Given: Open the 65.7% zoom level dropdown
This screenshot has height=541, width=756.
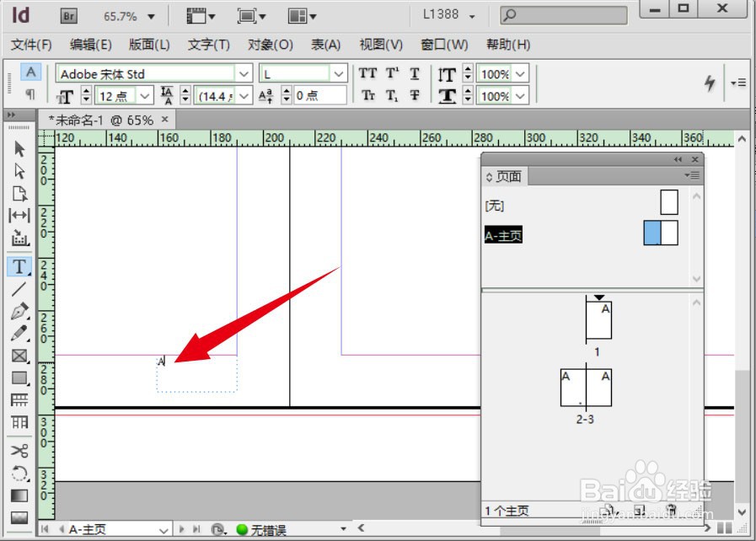Looking at the screenshot, I should [151, 17].
